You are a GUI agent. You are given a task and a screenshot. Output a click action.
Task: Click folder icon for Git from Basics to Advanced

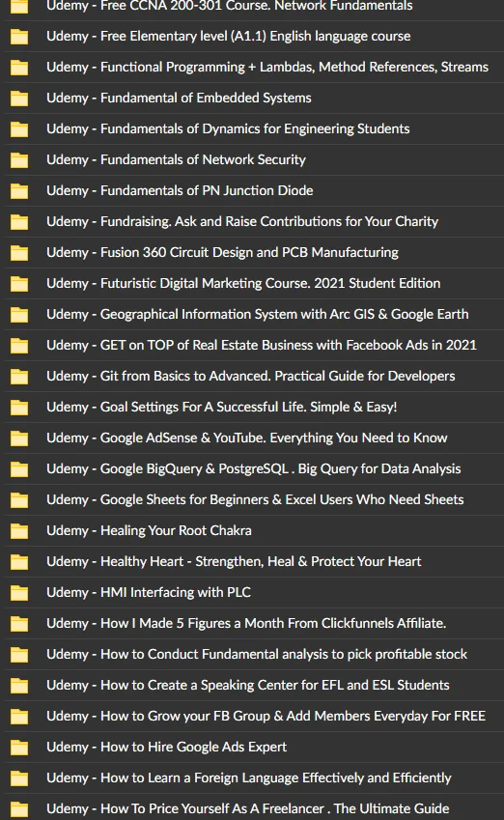coord(19,376)
